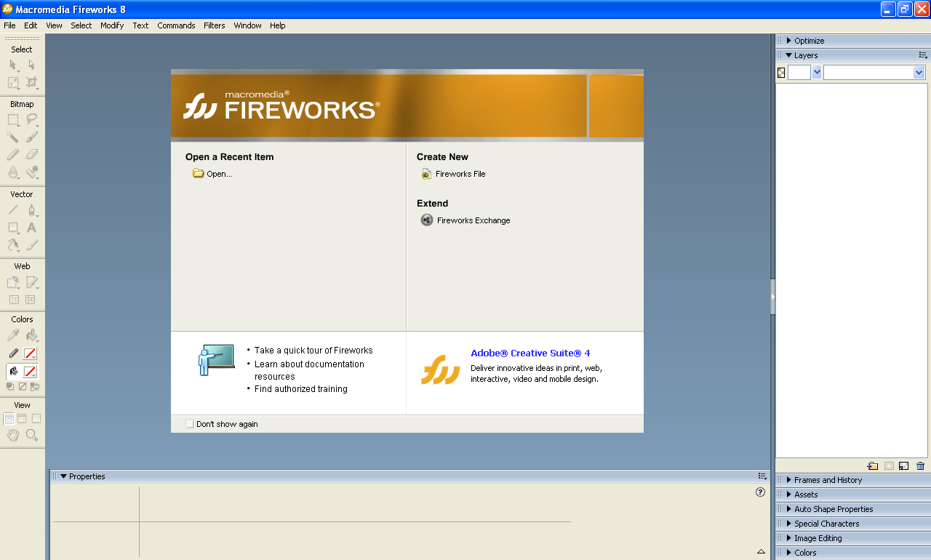931x560 pixels.
Task: Select the Scale tool
Action: pyautogui.click(x=13, y=82)
